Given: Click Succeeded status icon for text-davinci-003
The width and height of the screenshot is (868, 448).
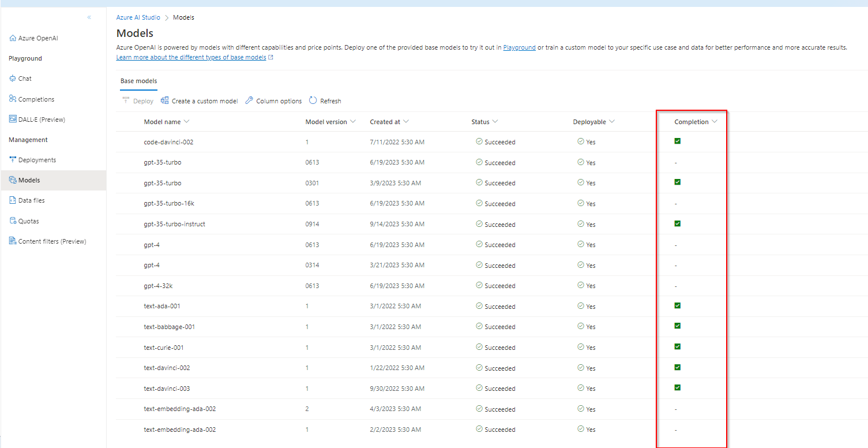Looking at the screenshot, I should 479,388.
